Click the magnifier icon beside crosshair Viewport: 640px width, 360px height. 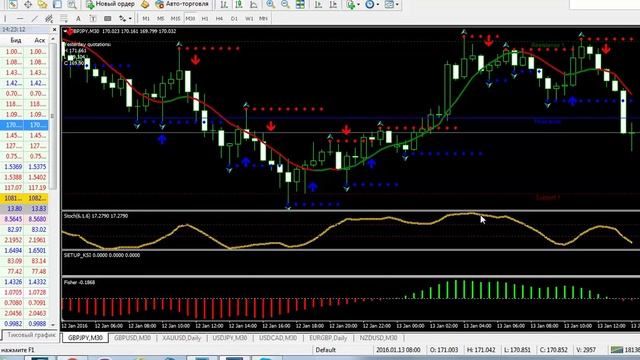[x=72, y=4]
